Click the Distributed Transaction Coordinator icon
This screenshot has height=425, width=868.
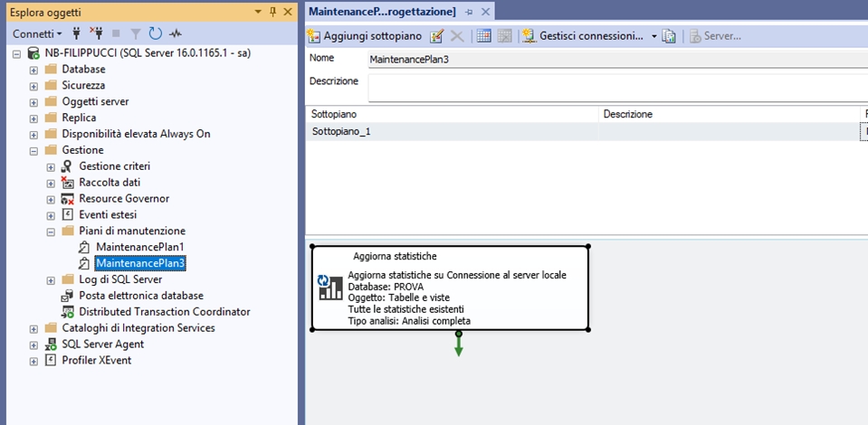68,312
